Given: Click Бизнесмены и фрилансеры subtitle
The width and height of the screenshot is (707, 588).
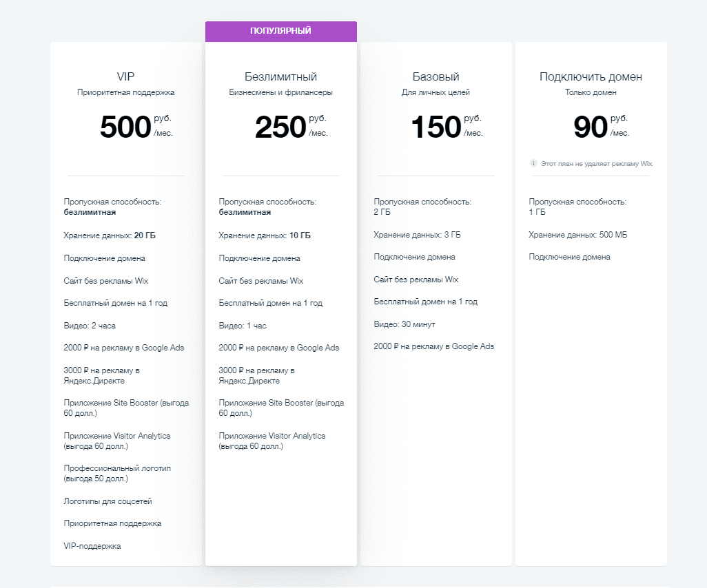Looking at the screenshot, I should pyautogui.click(x=281, y=92).
